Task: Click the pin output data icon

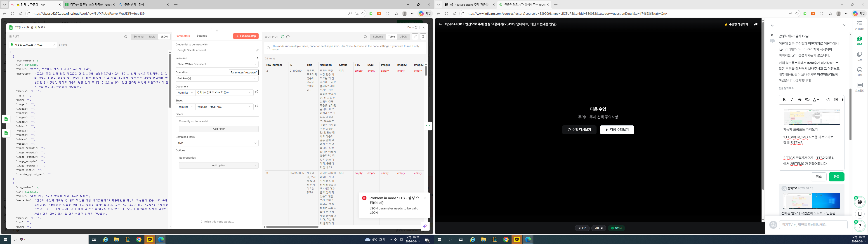Action: tap(423, 37)
